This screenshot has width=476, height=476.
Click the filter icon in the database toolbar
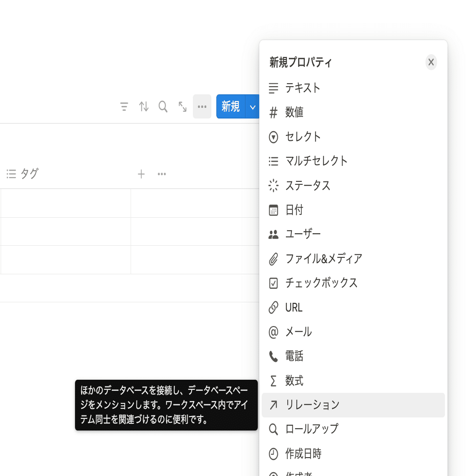[124, 106]
